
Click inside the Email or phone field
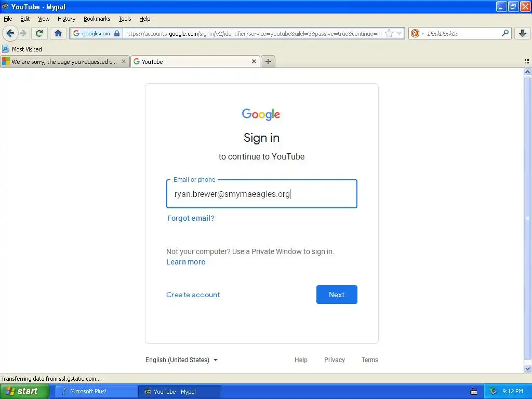[x=262, y=194]
